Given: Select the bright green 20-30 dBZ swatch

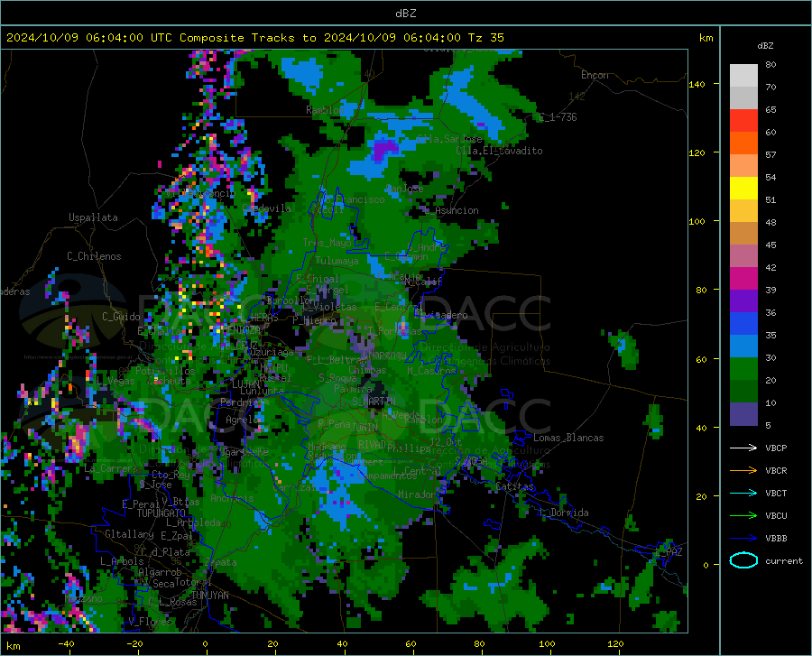Looking at the screenshot, I should point(743,369).
